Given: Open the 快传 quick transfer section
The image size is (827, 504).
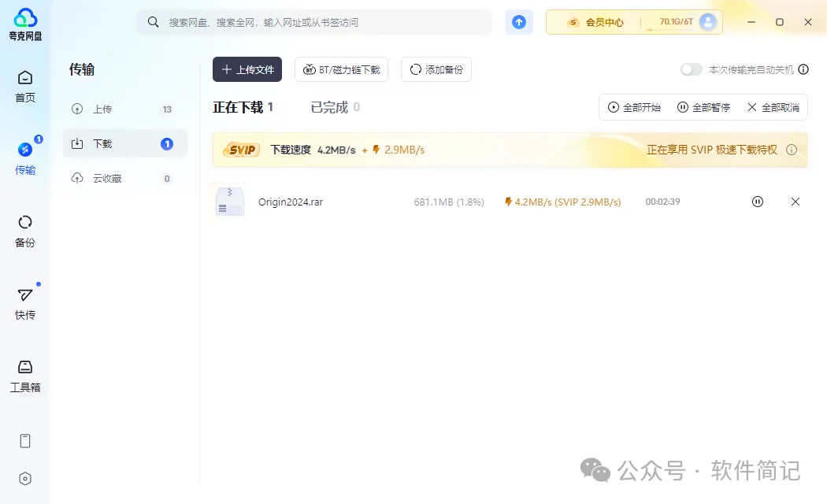Looking at the screenshot, I should click(x=24, y=304).
